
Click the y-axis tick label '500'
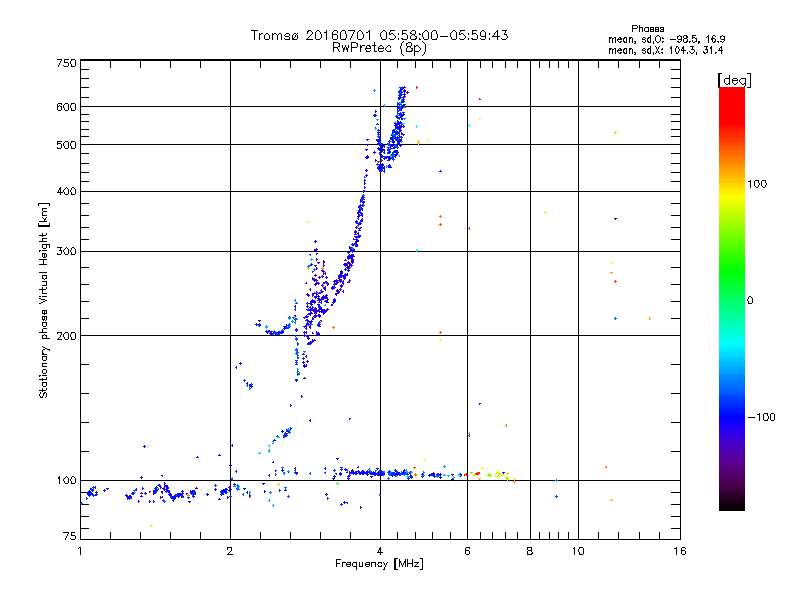pos(66,145)
